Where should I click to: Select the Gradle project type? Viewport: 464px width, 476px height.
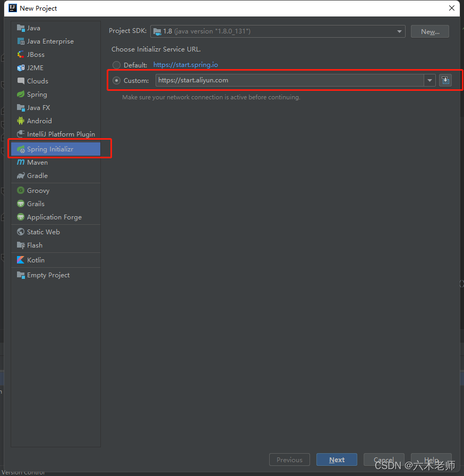point(56,176)
